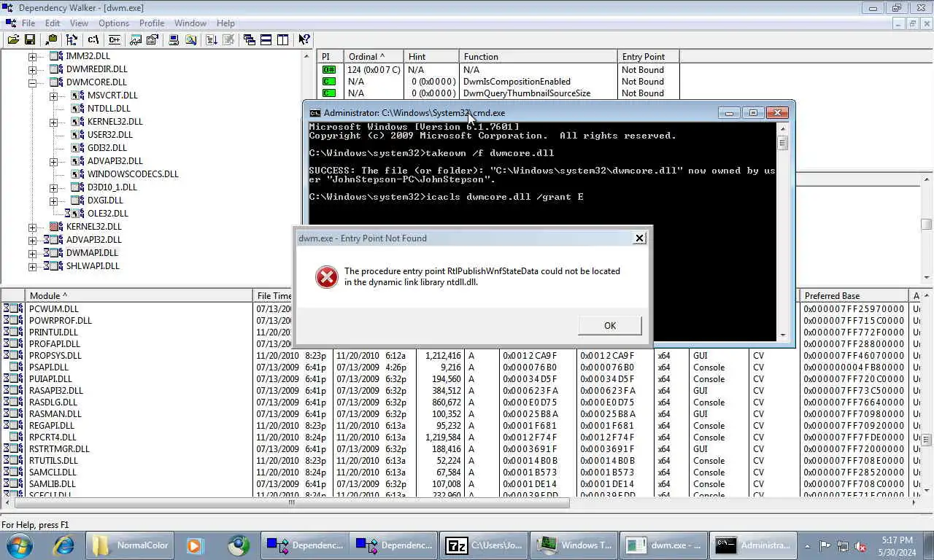Toggle Auto Expand tree toolbar icon
The image size is (934, 560).
pyautogui.click(x=51, y=39)
